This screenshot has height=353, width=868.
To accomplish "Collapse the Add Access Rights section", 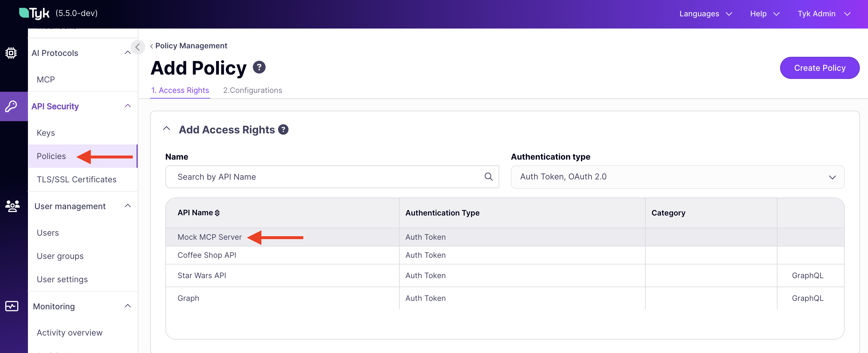I will tap(166, 128).
